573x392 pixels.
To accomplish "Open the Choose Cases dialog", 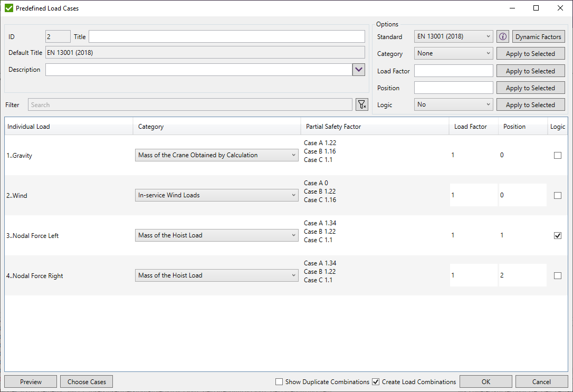I will 86,381.
